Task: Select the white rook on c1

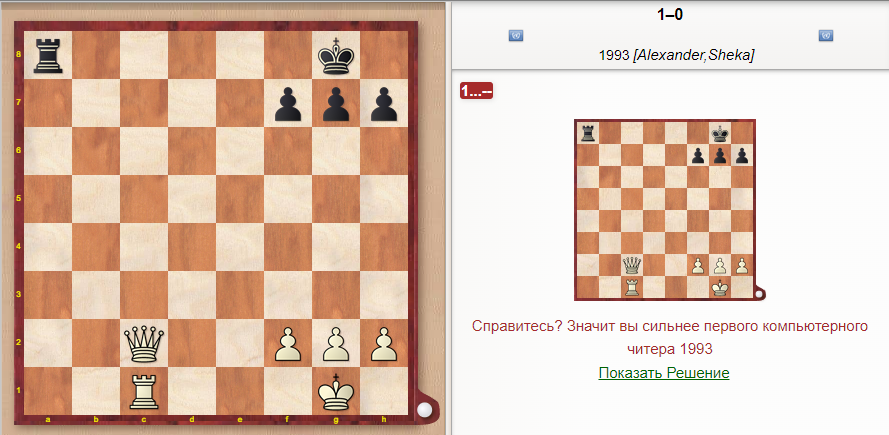Action: coord(143,391)
